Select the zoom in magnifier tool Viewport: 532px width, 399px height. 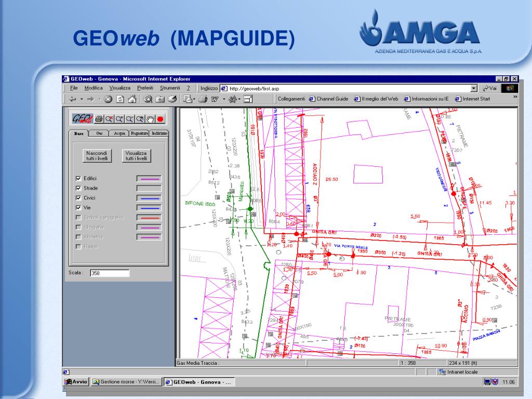[x=119, y=119]
